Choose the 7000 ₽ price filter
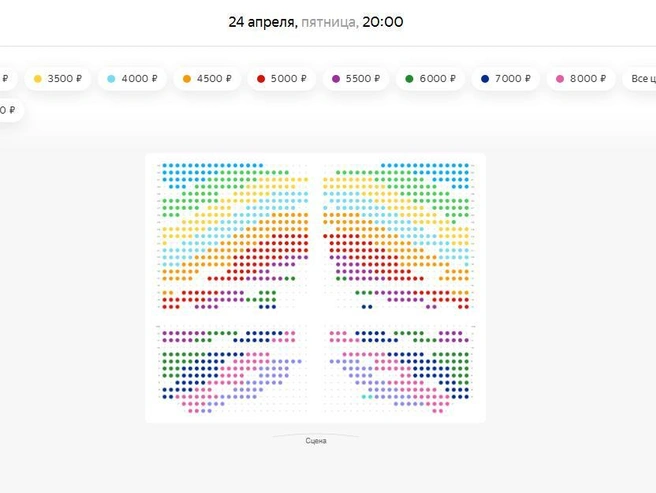656x493 pixels. point(505,79)
